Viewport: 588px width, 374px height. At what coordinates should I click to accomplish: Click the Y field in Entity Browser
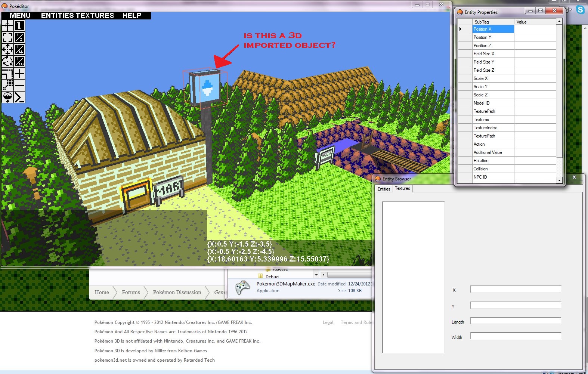point(516,305)
